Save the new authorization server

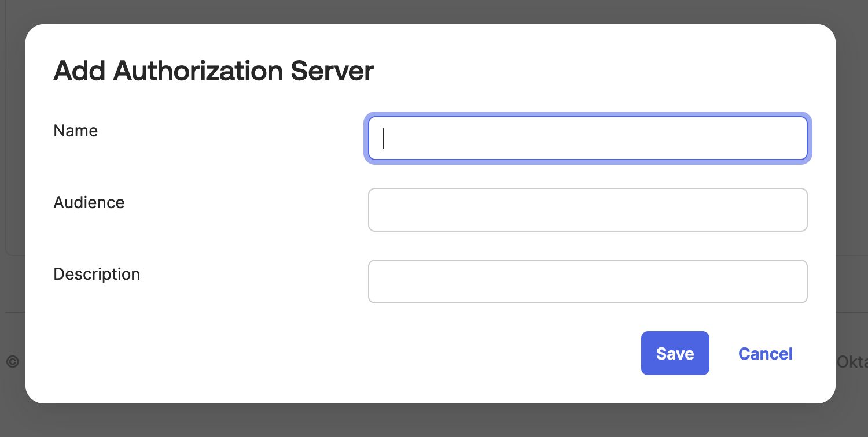click(675, 353)
